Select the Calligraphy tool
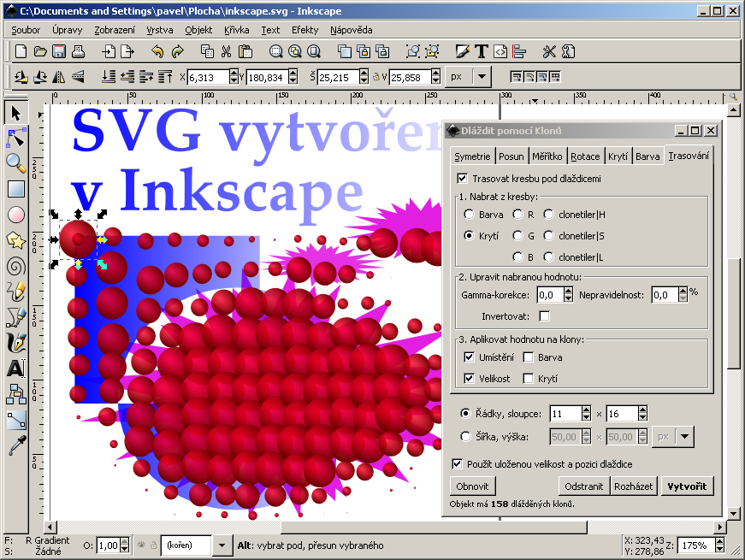The image size is (745, 560). tap(16, 343)
